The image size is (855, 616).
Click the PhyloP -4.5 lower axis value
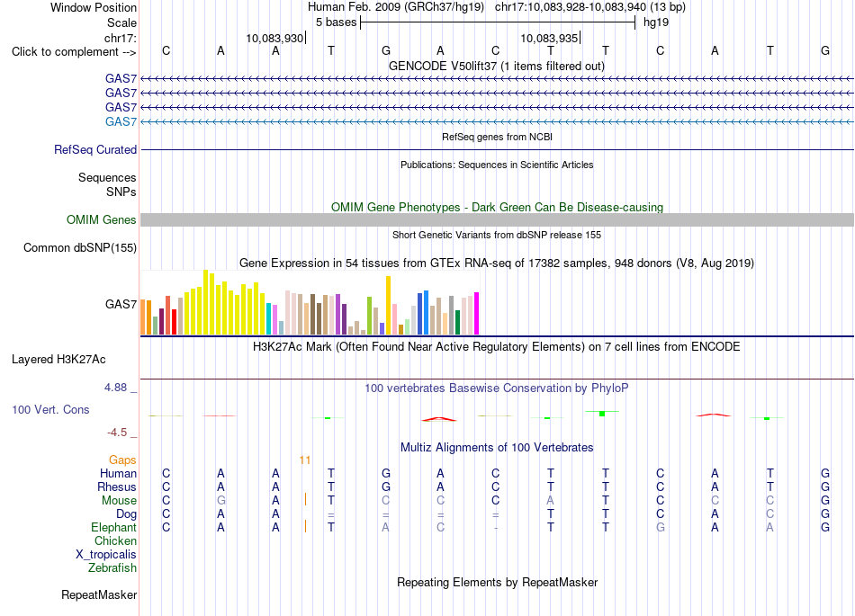(x=118, y=433)
